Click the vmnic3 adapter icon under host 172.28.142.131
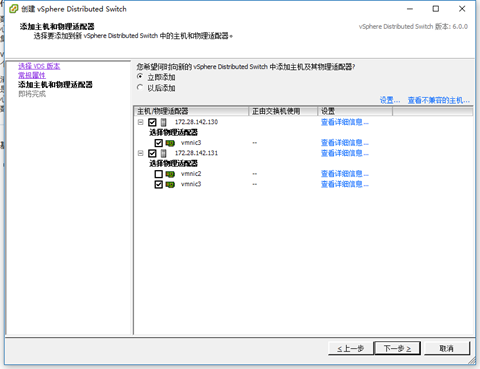Viewport: 480px width, 369px height. coord(170,184)
